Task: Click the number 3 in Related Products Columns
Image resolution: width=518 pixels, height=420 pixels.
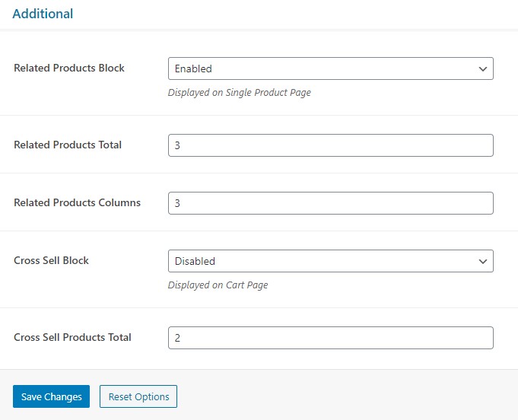Action: (x=177, y=203)
